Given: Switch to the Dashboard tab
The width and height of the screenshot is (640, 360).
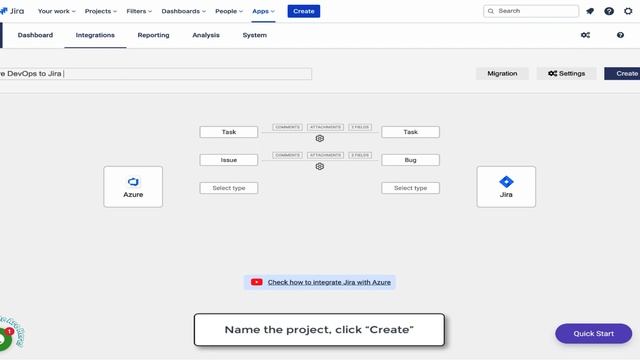Looking at the screenshot, I should [x=35, y=35].
